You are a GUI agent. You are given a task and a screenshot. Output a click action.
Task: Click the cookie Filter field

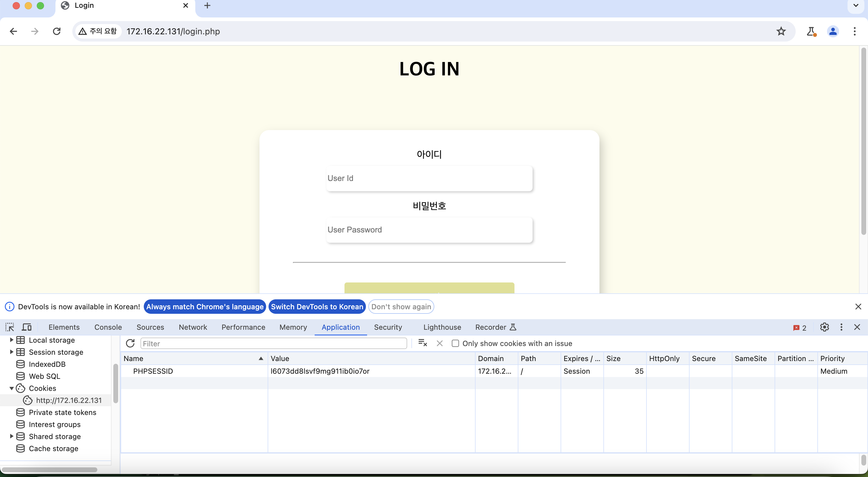click(273, 343)
